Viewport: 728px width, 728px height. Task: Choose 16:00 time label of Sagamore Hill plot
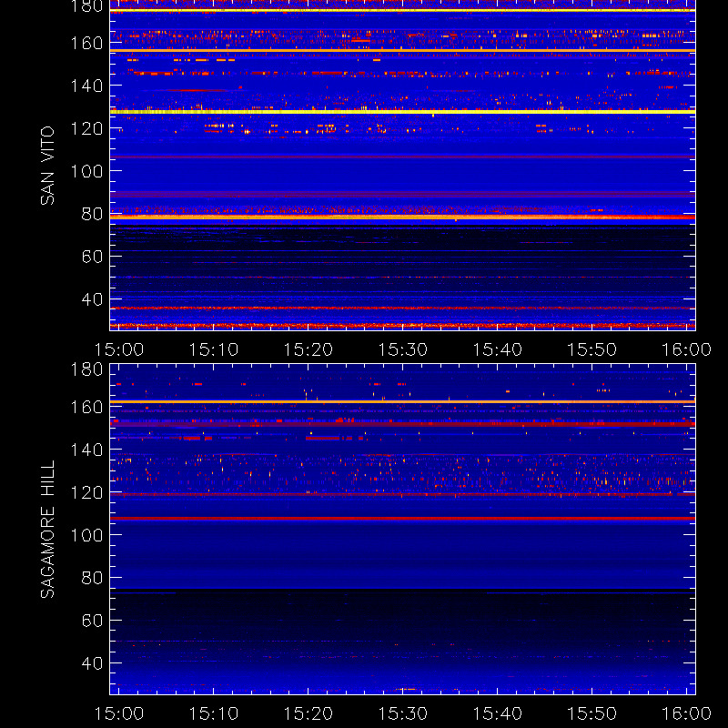tap(686, 713)
